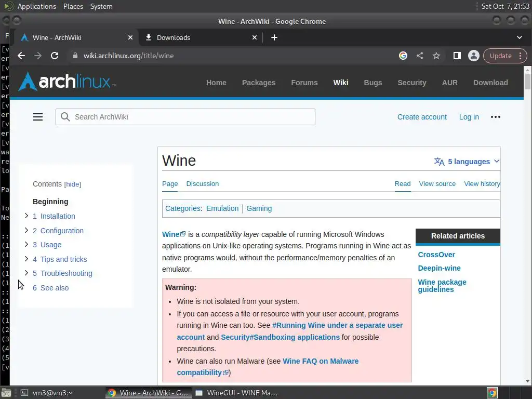Expand the Installation section chevron
Screen dimensions: 532x399
(26, 216)
